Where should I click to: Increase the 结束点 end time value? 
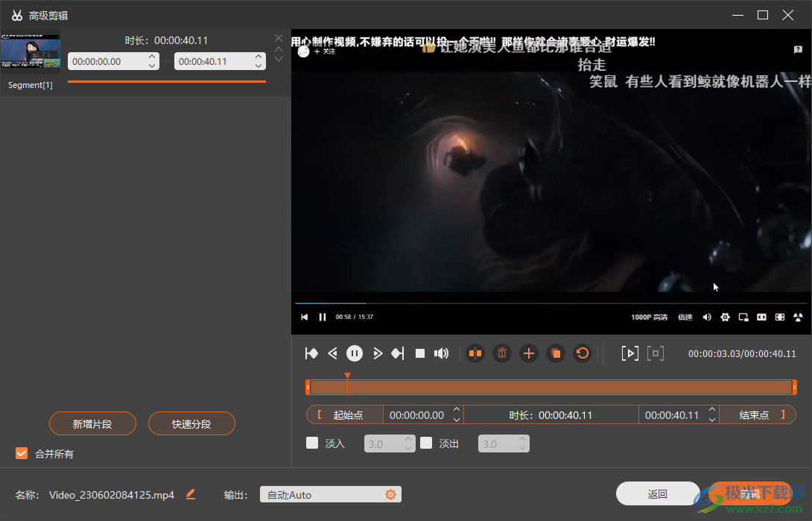[712, 410]
